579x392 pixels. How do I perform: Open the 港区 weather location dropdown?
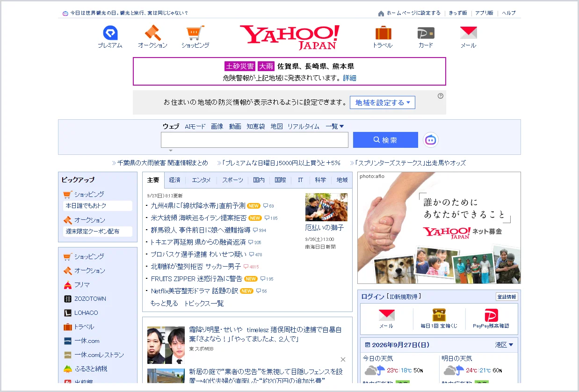click(x=504, y=345)
